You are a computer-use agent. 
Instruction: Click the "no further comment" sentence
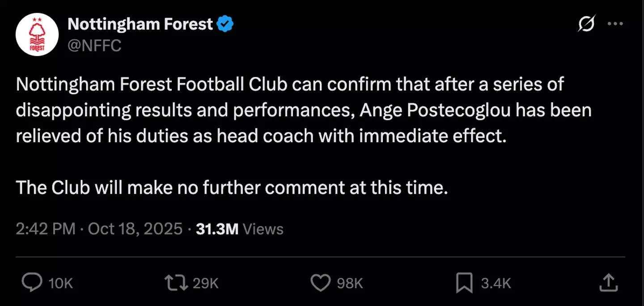coord(232,187)
